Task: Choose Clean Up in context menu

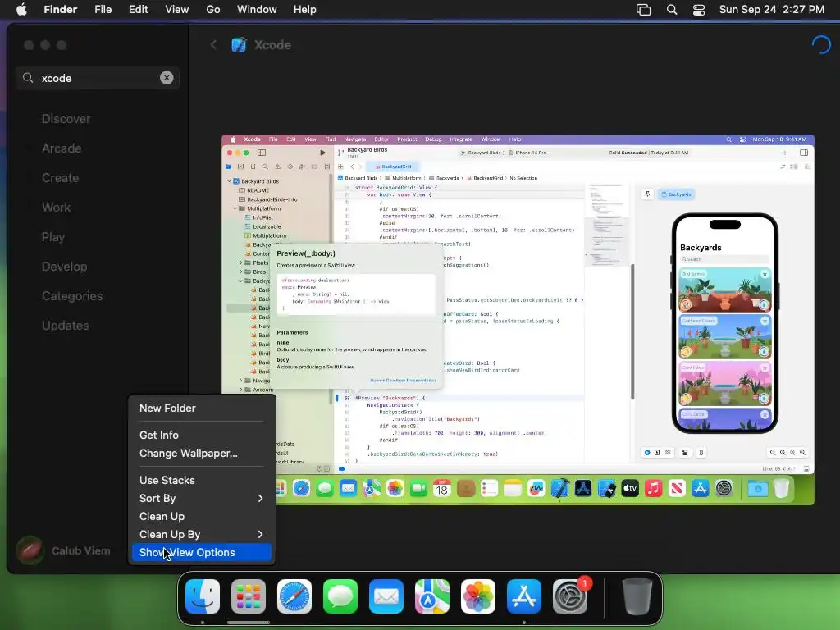Action: [x=202, y=517]
